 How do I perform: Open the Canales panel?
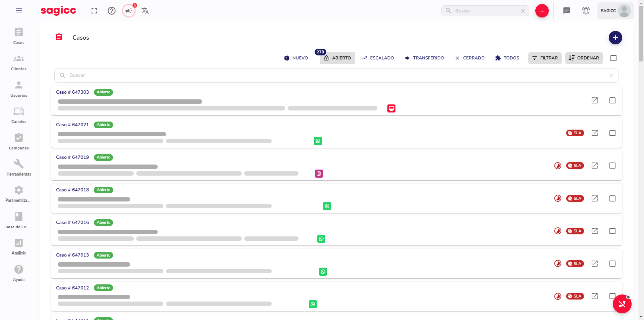[x=19, y=115]
